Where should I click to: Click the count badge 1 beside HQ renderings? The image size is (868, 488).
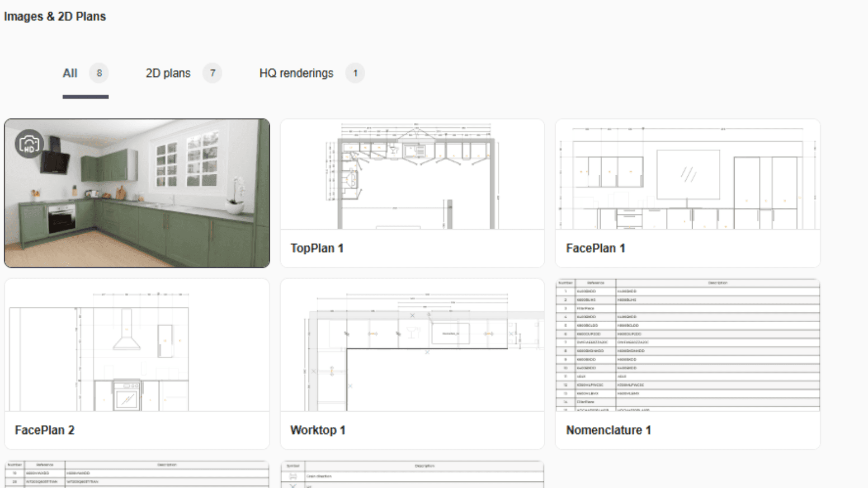coord(355,73)
